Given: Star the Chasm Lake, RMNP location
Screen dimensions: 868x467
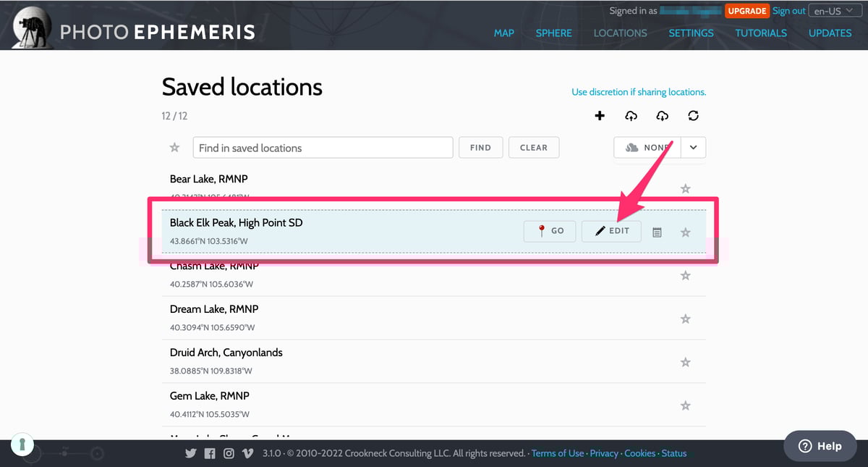Looking at the screenshot, I should click(x=686, y=276).
